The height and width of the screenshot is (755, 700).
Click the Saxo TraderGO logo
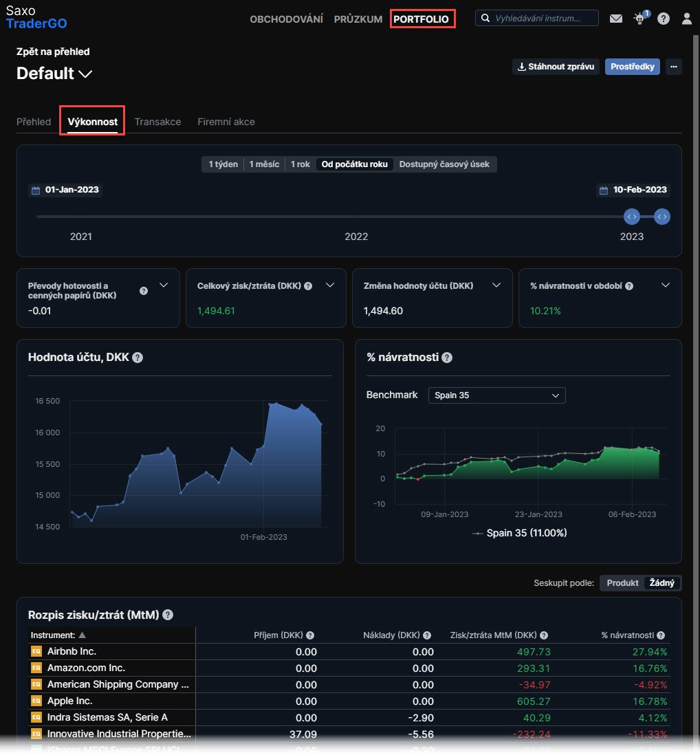click(36, 17)
